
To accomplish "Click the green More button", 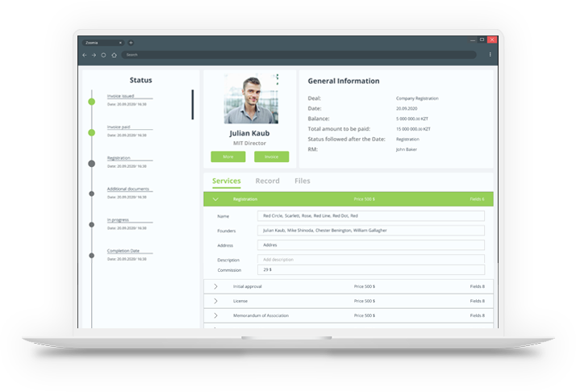I will (227, 156).
